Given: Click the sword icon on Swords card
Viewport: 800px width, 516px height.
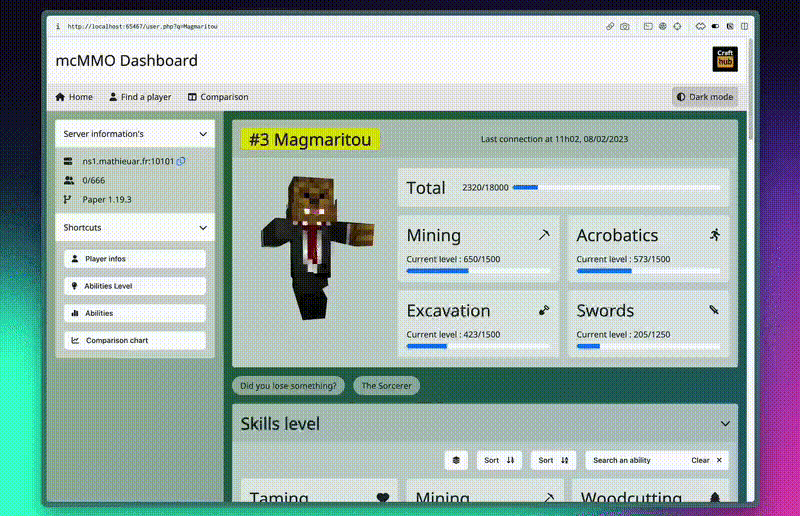Looking at the screenshot, I should pos(714,310).
